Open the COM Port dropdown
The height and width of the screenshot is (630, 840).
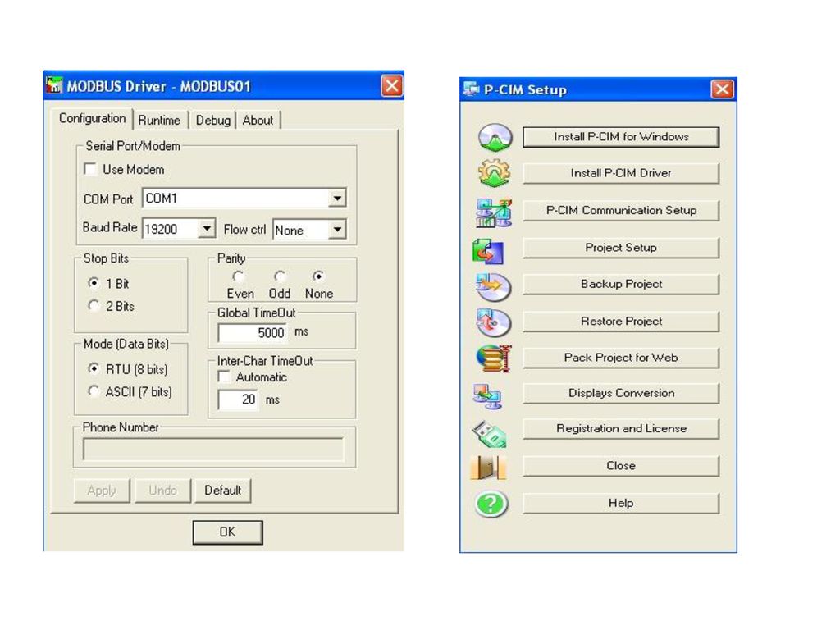click(337, 199)
